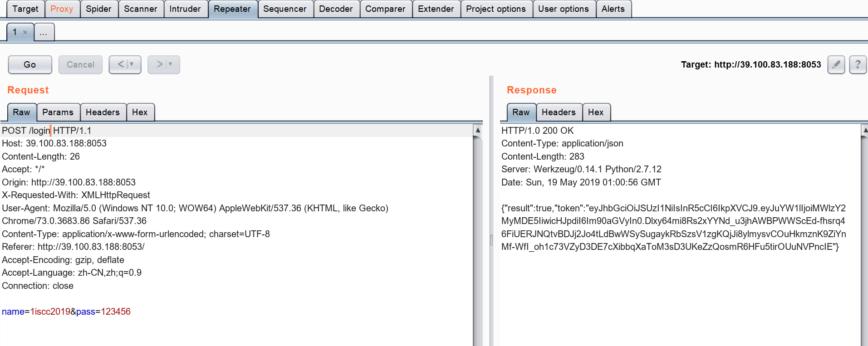Image resolution: width=868 pixels, height=346 pixels.
Task: Open the question mark help button
Action: click(858, 64)
